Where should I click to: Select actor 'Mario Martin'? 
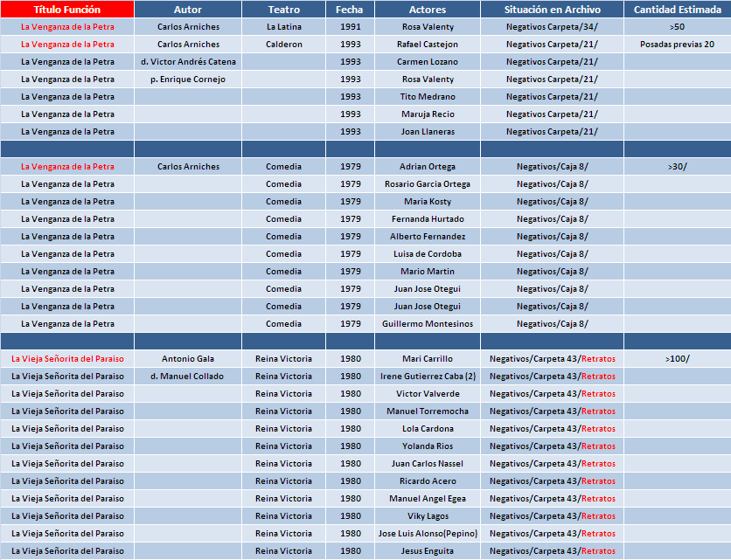pyautogui.click(x=428, y=272)
